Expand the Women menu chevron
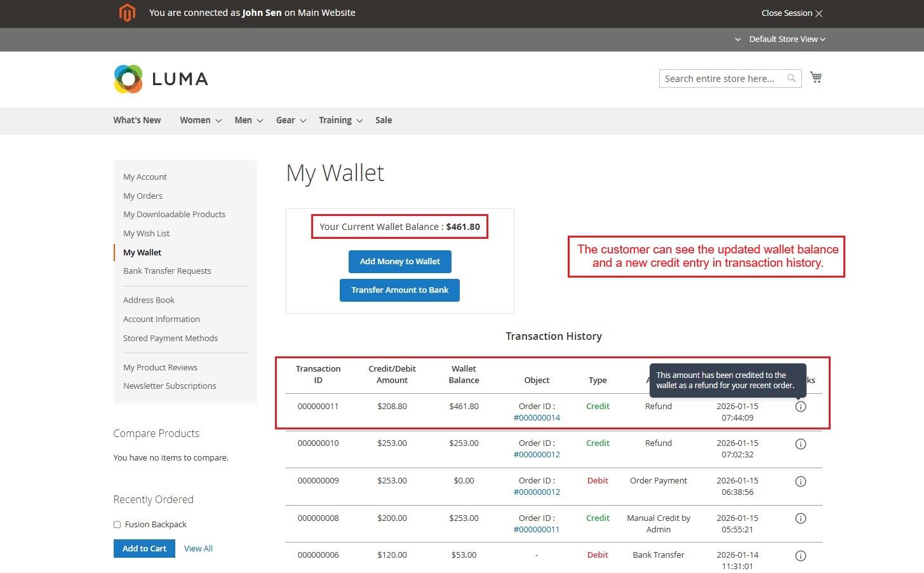924x573 pixels. (x=218, y=121)
